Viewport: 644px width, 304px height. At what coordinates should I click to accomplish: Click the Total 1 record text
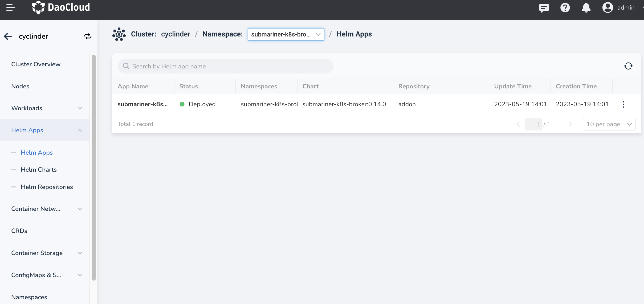click(x=135, y=124)
